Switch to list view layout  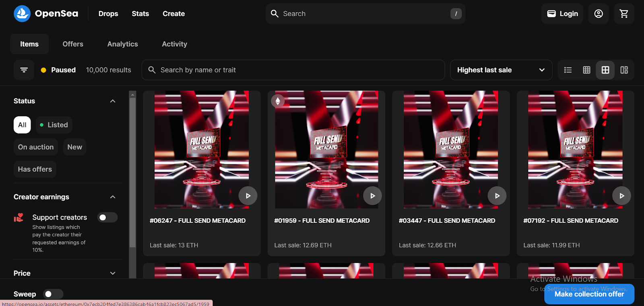click(x=568, y=70)
